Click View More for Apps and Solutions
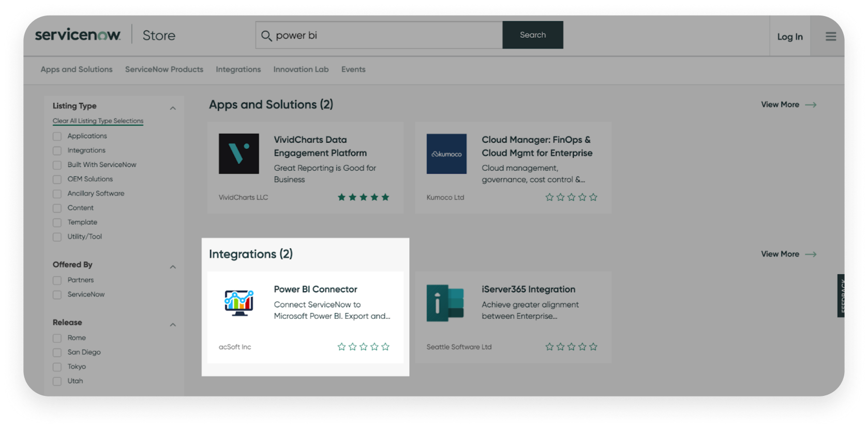Screen dimensions: 868x428 [788, 105]
